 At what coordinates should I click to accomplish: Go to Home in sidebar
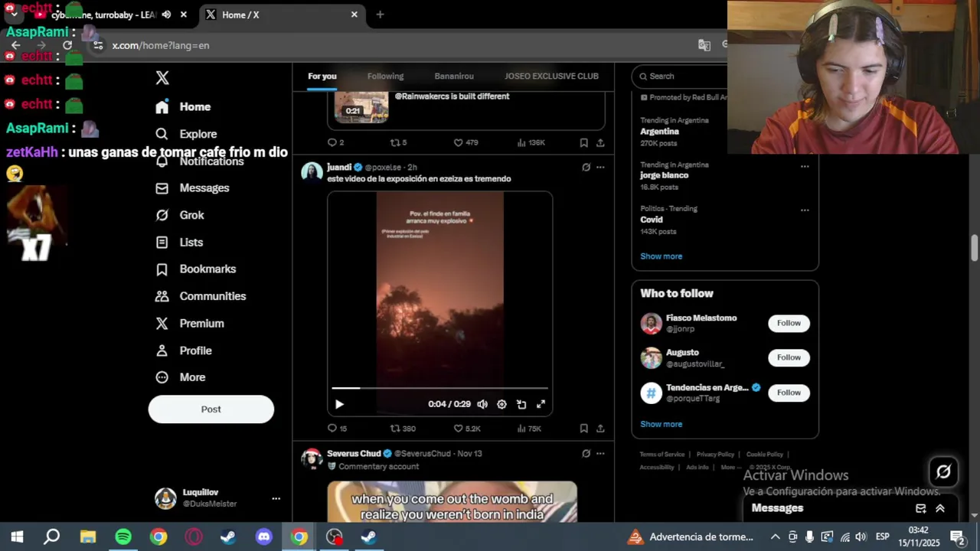point(183,106)
